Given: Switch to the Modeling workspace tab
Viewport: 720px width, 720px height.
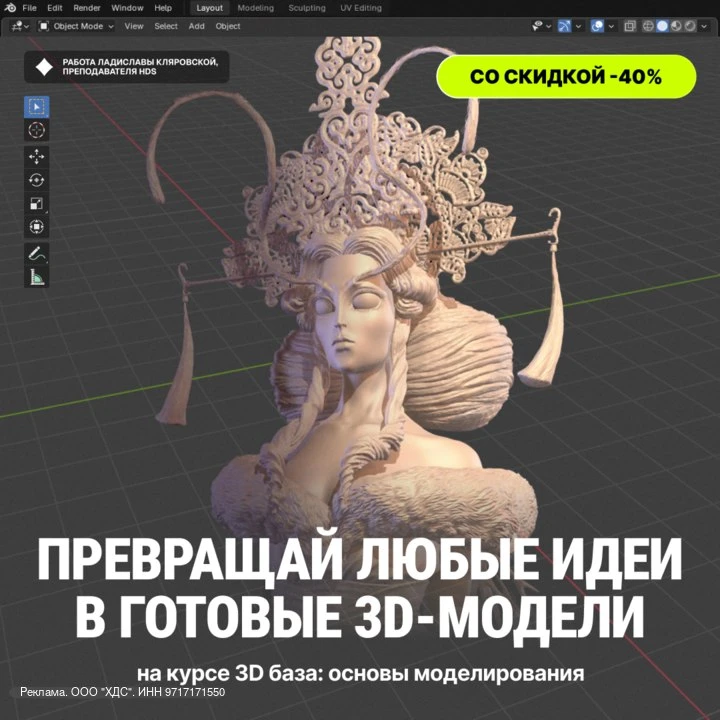Looking at the screenshot, I should point(255,8).
